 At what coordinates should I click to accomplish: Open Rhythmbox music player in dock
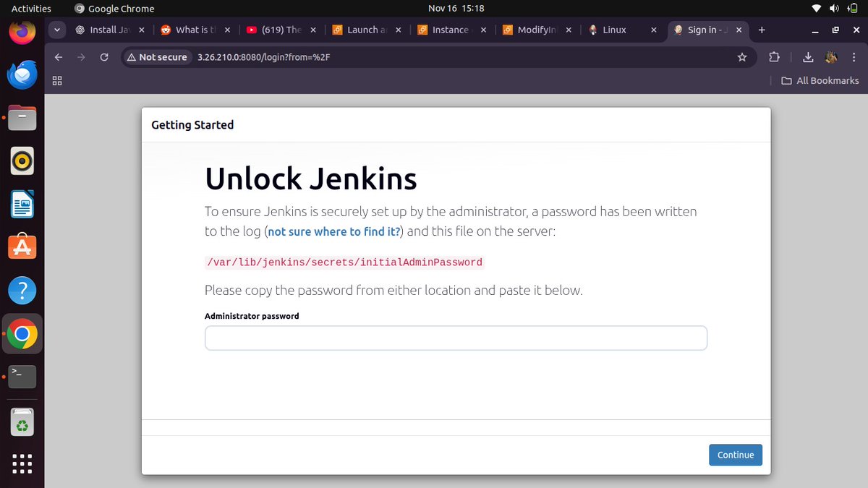click(x=22, y=160)
